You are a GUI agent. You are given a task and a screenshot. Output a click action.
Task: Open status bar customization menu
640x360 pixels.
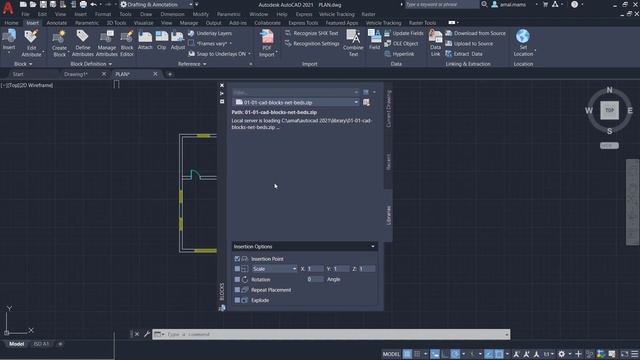click(x=634, y=354)
